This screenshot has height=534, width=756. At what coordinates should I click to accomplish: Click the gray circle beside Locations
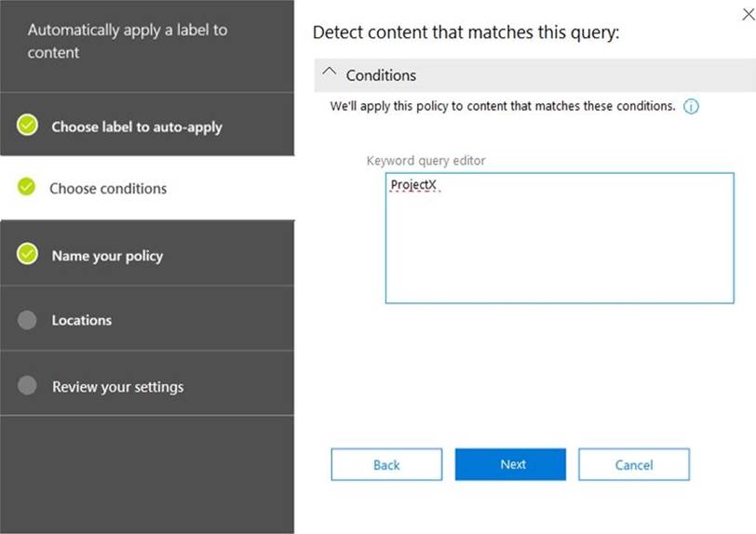click(27, 319)
